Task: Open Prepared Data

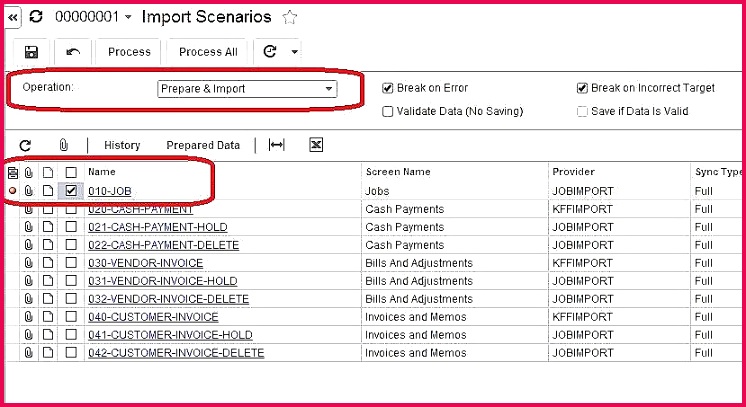Action: pyautogui.click(x=203, y=145)
